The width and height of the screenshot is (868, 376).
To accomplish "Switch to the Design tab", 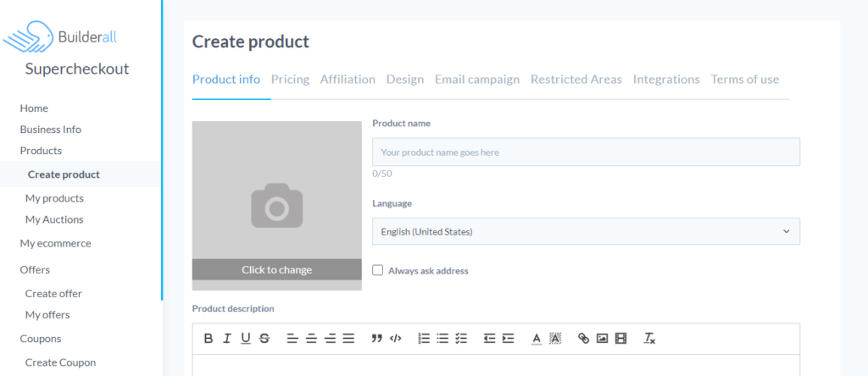I will click(x=405, y=79).
